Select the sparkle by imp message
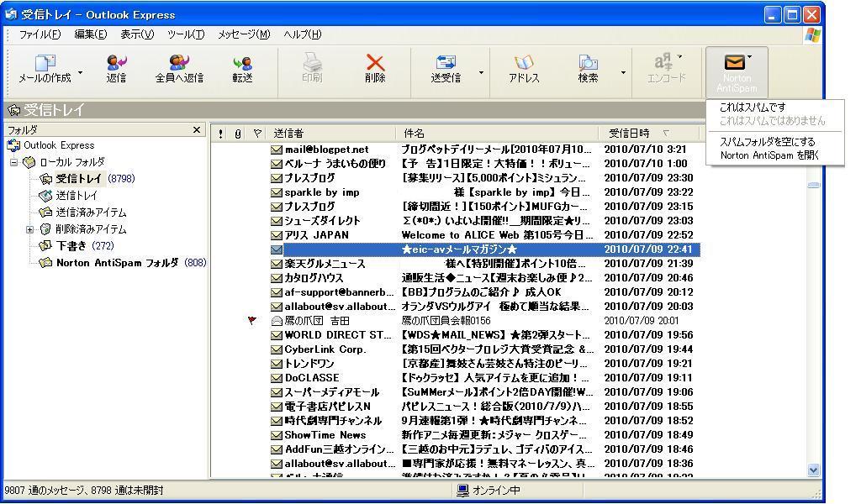This screenshot has height=504, width=861. tap(483, 192)
